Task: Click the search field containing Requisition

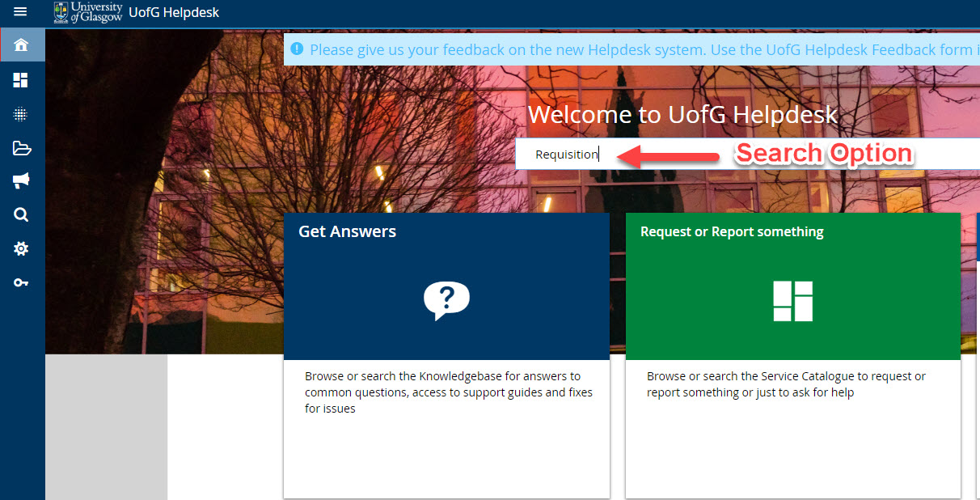Action: tap(748, 154)
